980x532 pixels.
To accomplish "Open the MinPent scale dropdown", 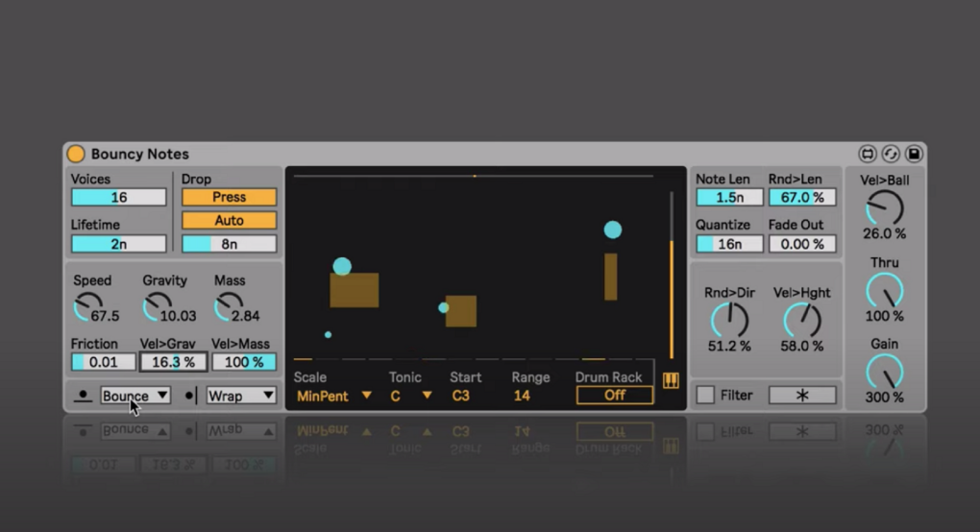I will coord(333,396).
